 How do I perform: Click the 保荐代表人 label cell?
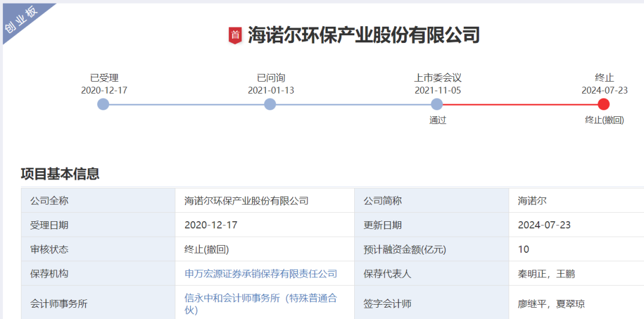432,274
